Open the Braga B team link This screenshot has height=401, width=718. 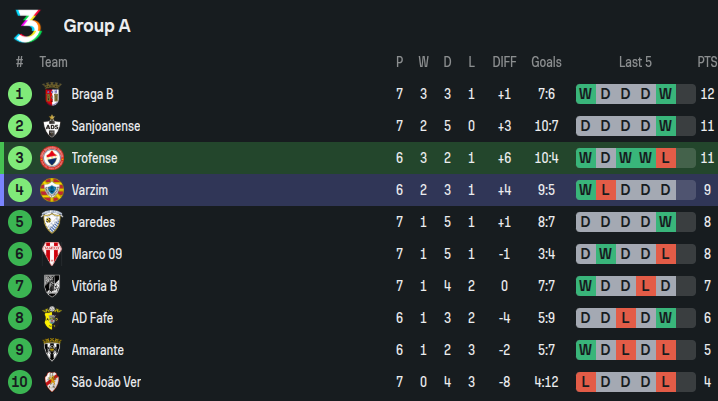click(92, 95)
